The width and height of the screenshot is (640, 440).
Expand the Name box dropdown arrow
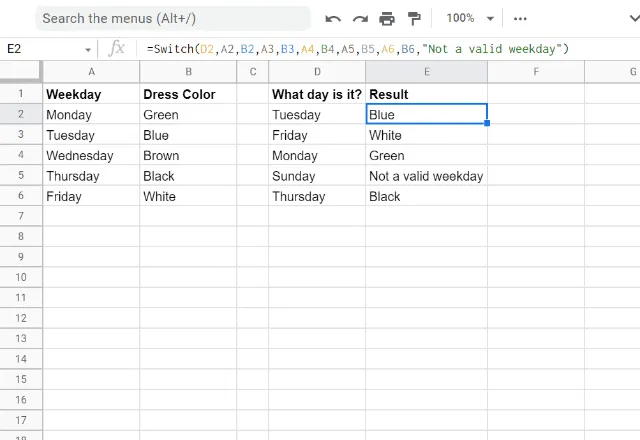[88, 49]
